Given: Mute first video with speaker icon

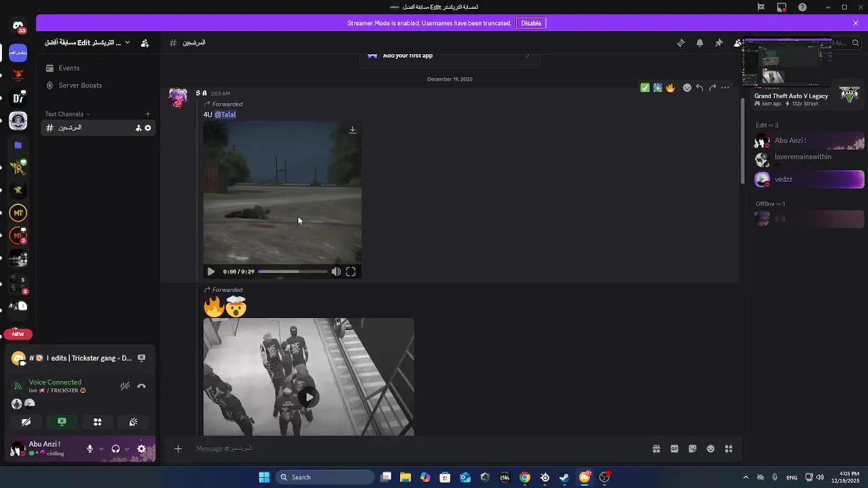Looking at the screenshot, I should (336, 272).
